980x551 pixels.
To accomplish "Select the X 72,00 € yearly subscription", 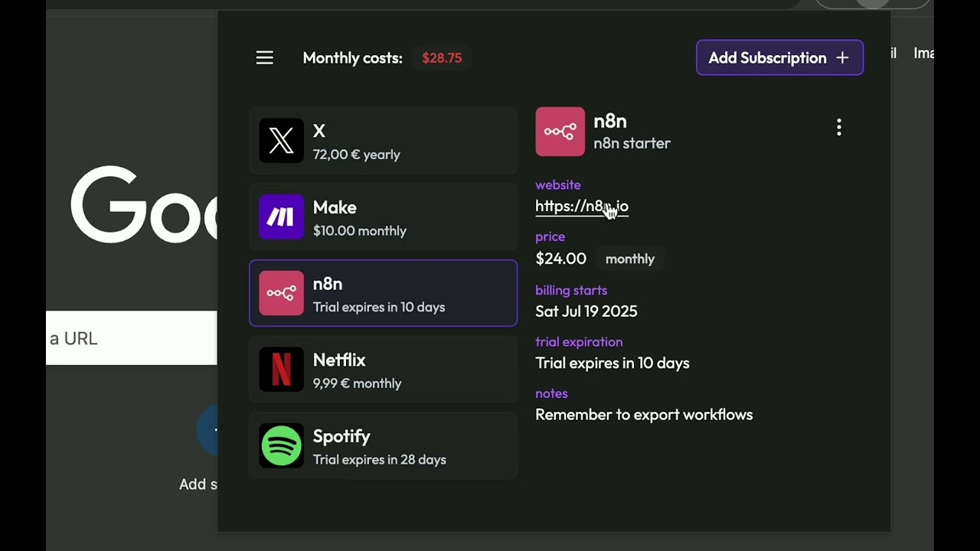I will click(383, 141).
